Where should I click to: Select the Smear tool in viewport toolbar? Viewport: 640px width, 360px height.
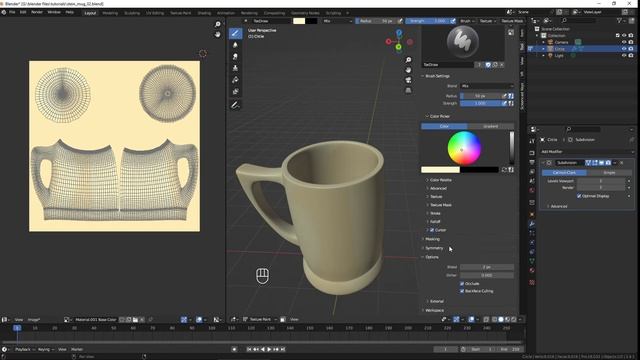(x=235, y=57)
